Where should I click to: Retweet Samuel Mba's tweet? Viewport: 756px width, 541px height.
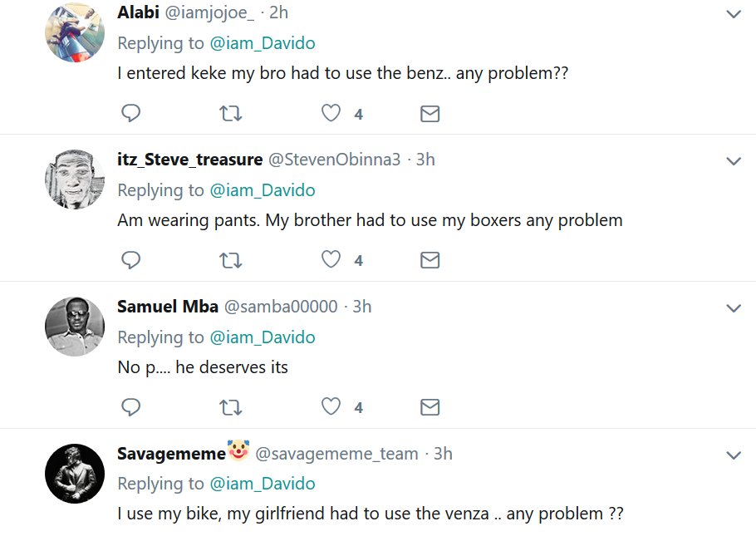pyautogui.click(x=230, y=407)
